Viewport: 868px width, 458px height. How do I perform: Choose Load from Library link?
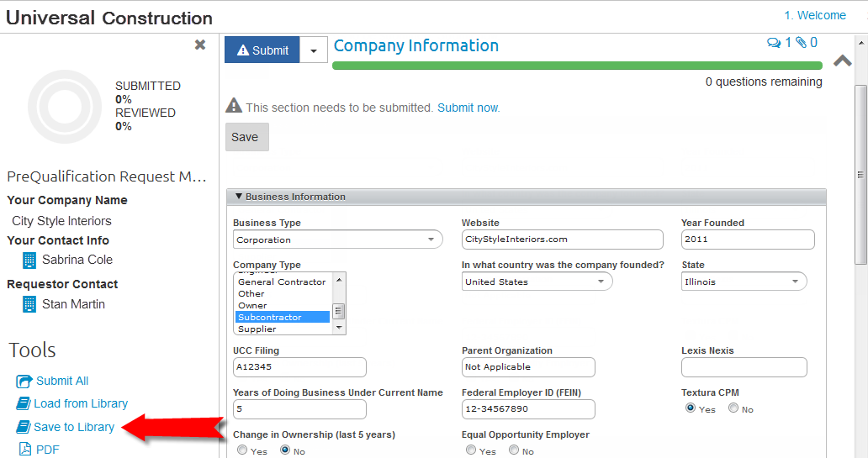81,403
